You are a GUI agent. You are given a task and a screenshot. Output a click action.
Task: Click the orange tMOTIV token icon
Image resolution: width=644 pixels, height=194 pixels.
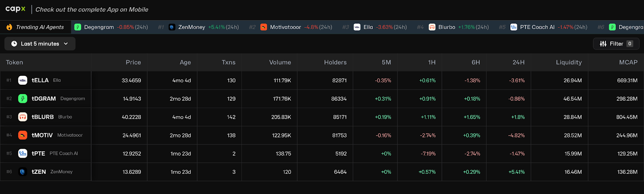click(23, 135)
